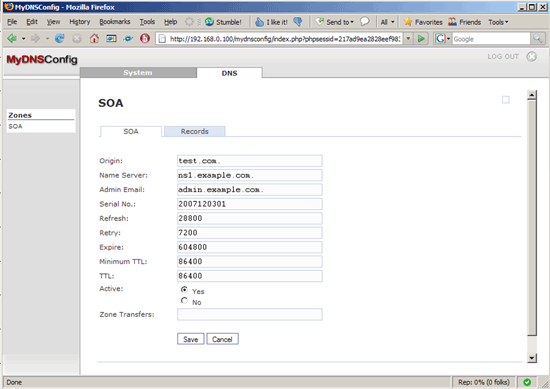Image resolution: width=550 pixels, height=389 pixels.
Task: Select Yes for Active
Action: 184,290
